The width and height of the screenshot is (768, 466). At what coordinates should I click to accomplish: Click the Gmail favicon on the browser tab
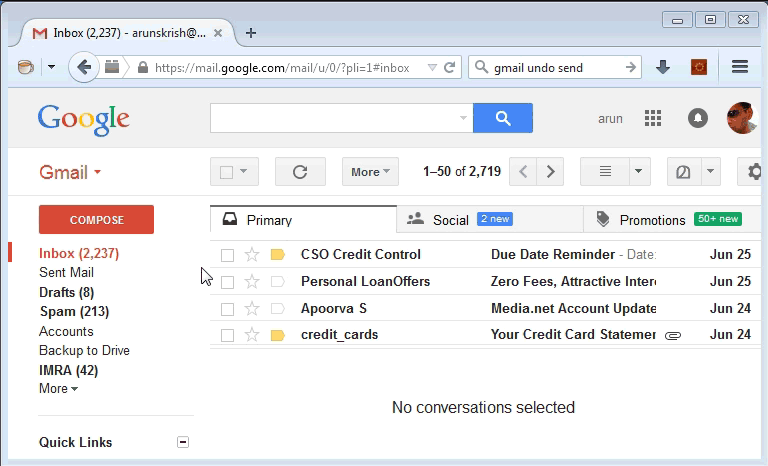pos(40,33)
